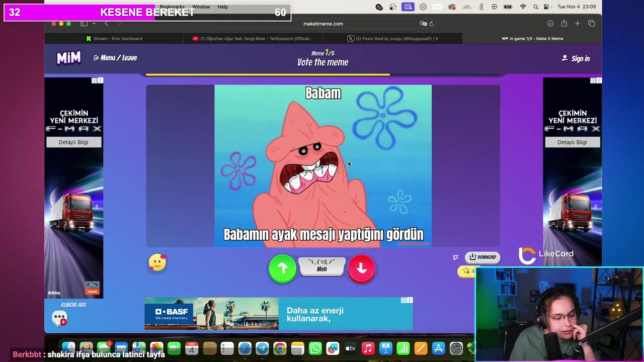
Task: Click the Safari share icon
Action: [x=564, y=24]
